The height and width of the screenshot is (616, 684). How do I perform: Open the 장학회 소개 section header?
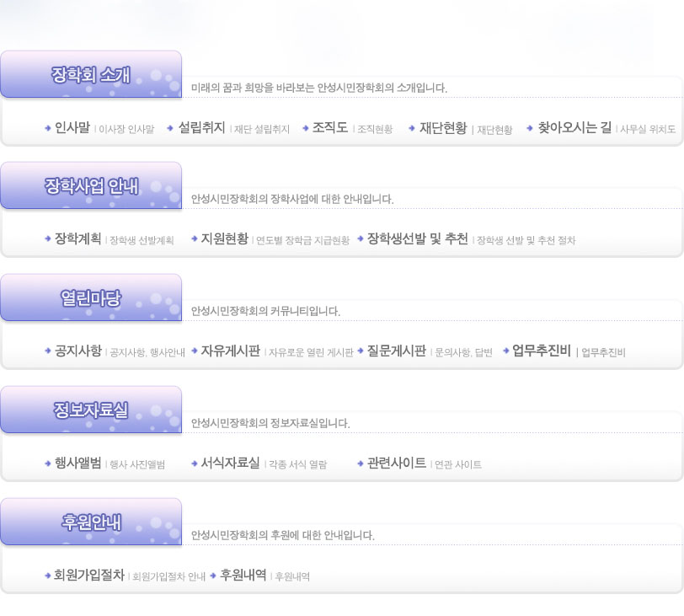point(91,75)
